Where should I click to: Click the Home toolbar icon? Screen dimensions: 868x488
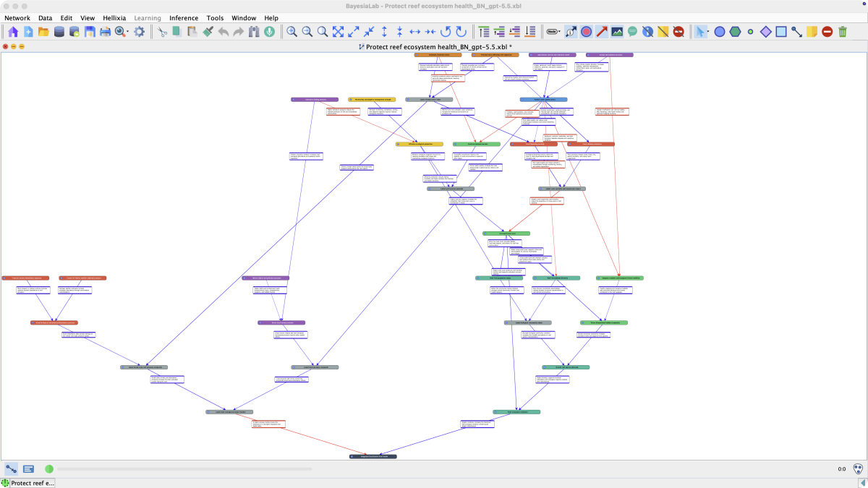(x=13, y=32)
